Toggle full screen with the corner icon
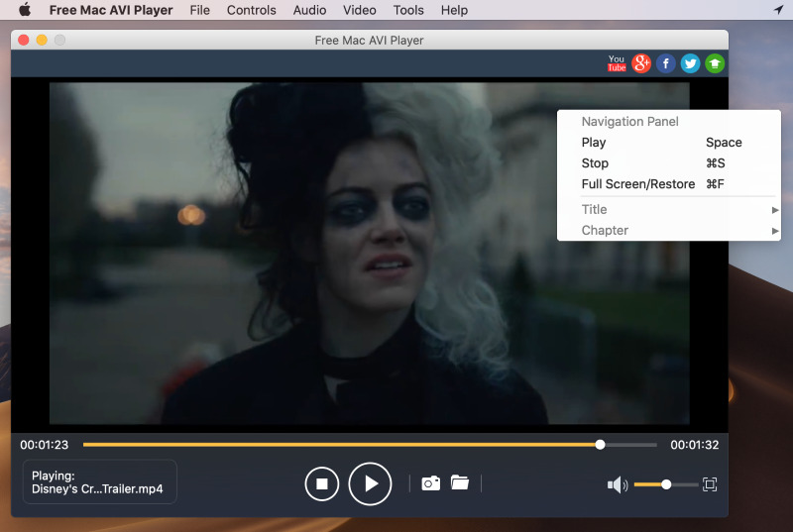The image size is (793, 532). pos(710,484)
